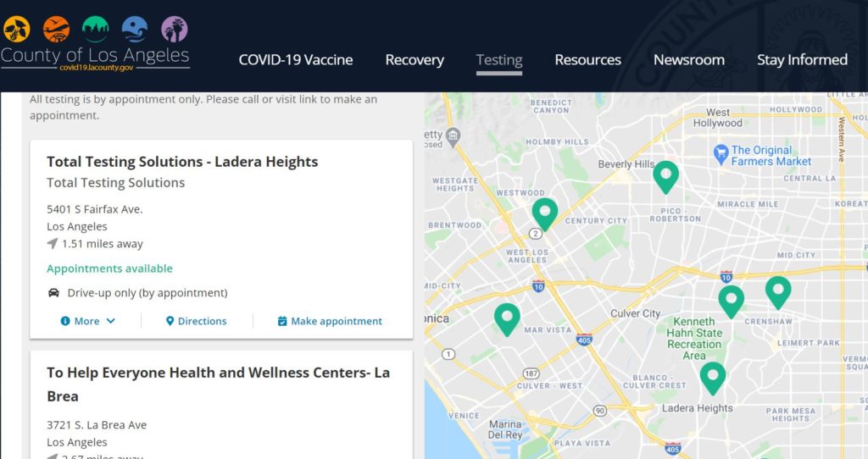Click the yellow circular county logo icon
Screen dimensions: 868x459
click(x=17, y=30)
